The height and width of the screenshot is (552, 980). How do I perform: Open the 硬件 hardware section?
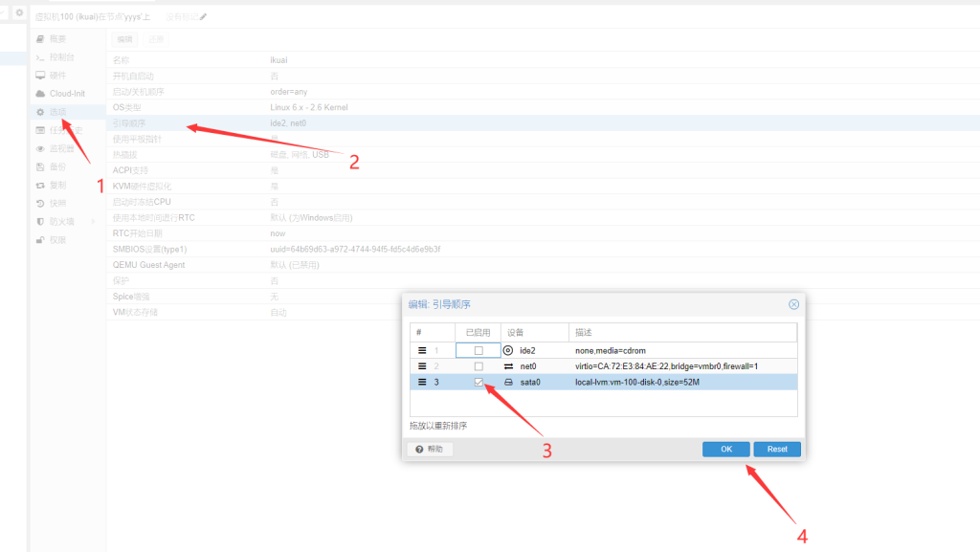(57, 76)
